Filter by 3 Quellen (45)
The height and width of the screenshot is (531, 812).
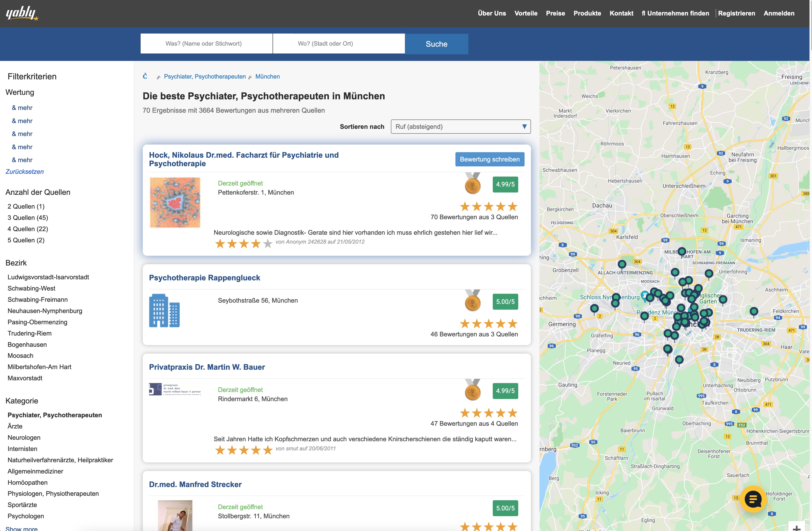pos(28,218)
